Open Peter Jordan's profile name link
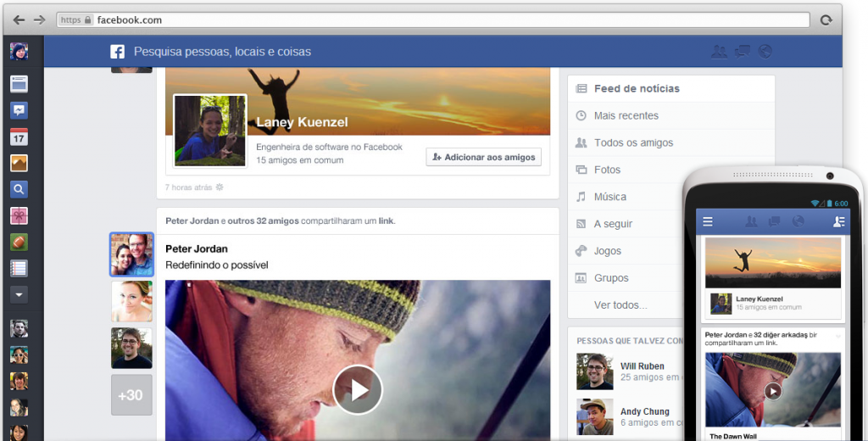 tap(197, 248)
